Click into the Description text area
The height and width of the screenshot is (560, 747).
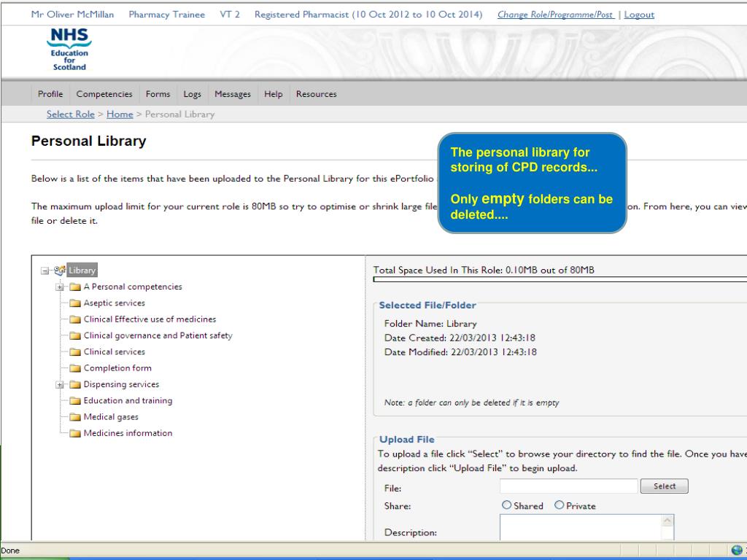pos(581,527)
